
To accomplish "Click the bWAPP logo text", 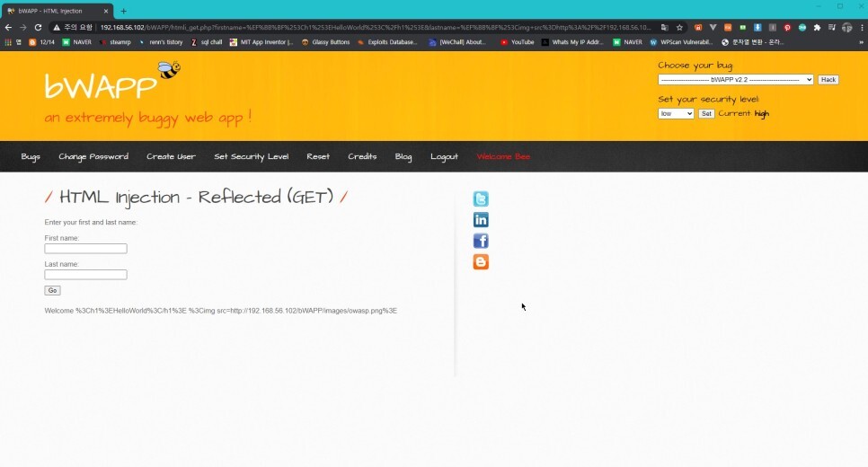I will [101, 85].
